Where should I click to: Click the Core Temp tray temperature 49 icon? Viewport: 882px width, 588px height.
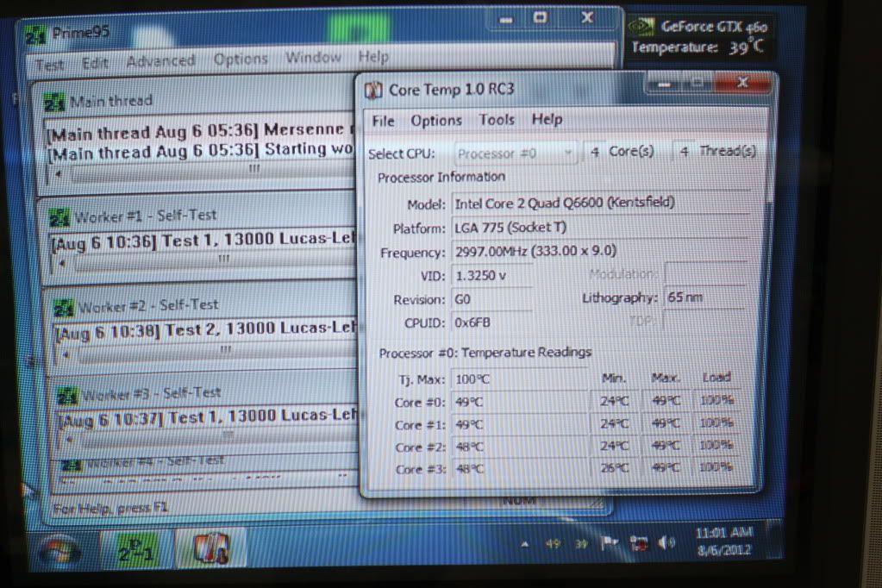553,543
